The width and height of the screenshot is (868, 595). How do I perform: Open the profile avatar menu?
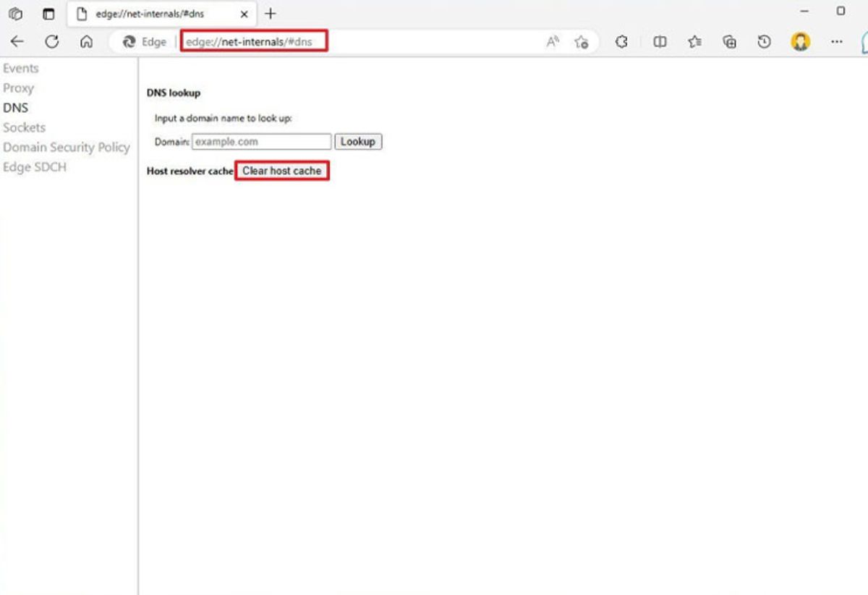pyautogui.click(x=800, y=42)
